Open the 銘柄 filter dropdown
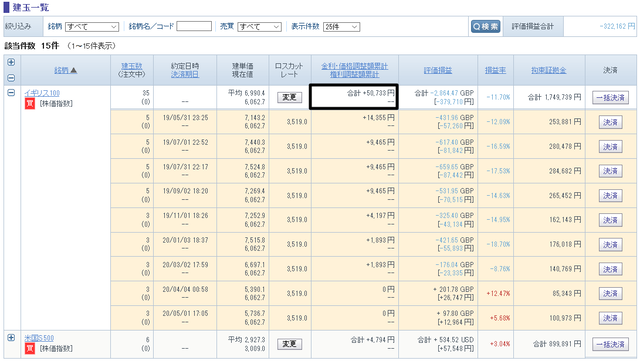640x361 pixels. (92, 27)
